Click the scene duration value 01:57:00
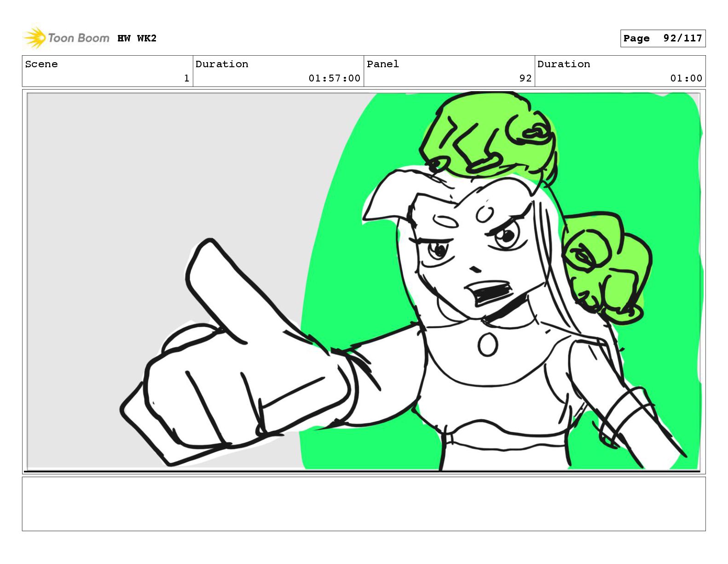This screenshot has width=728, height=564. point(335,78)
